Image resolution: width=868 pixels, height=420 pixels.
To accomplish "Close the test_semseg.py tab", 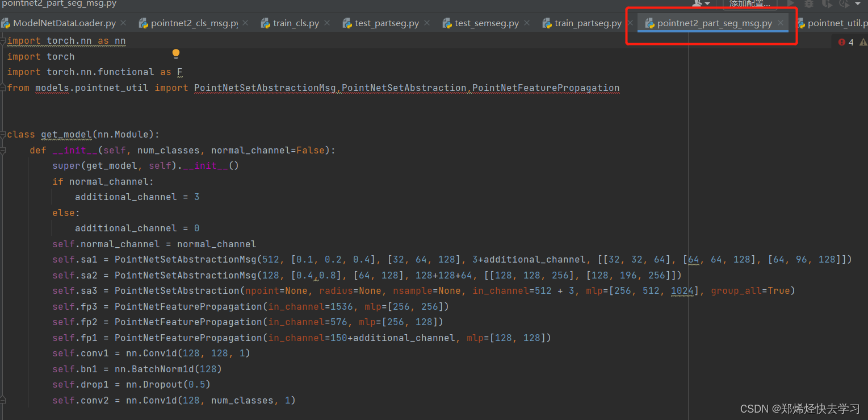I will click(x=527, y=23).
